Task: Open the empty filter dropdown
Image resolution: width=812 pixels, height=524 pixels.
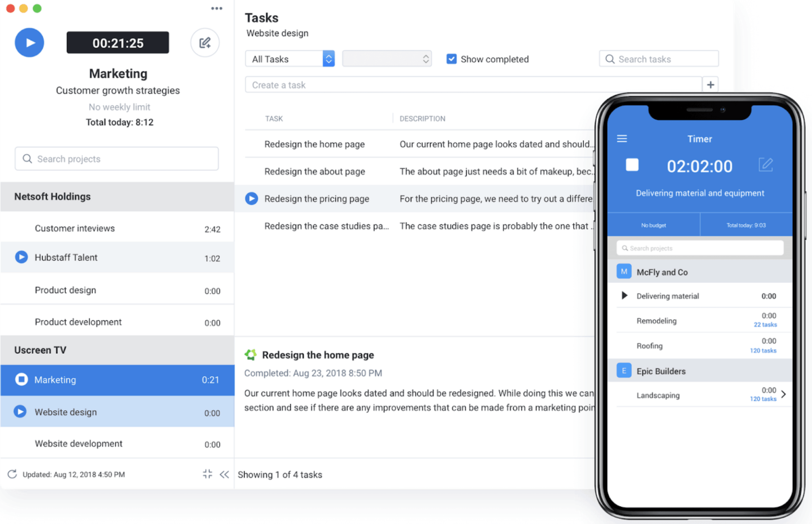Action: coord(387,59)
